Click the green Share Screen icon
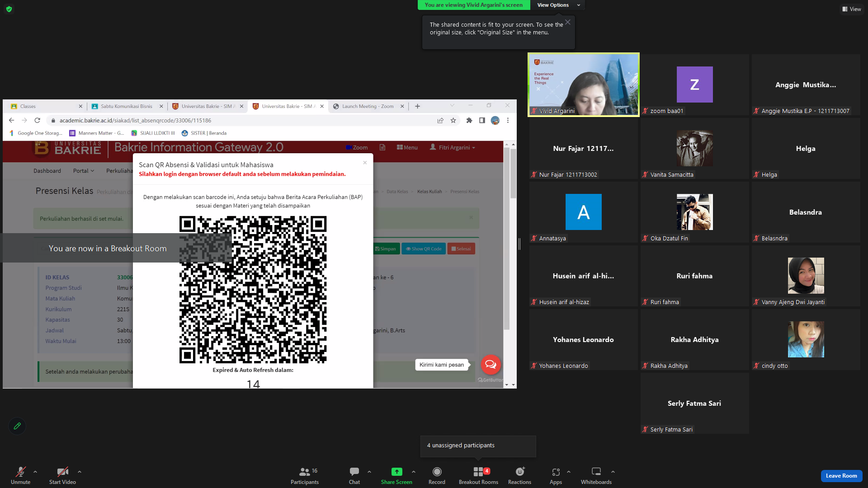The width and height of the screenshot is (868, 488). (x=396, y=472)
